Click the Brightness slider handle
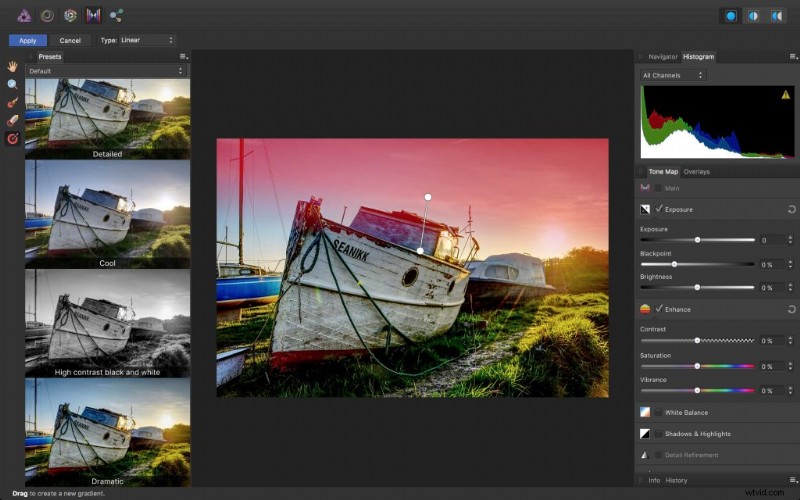 [697, 288]
